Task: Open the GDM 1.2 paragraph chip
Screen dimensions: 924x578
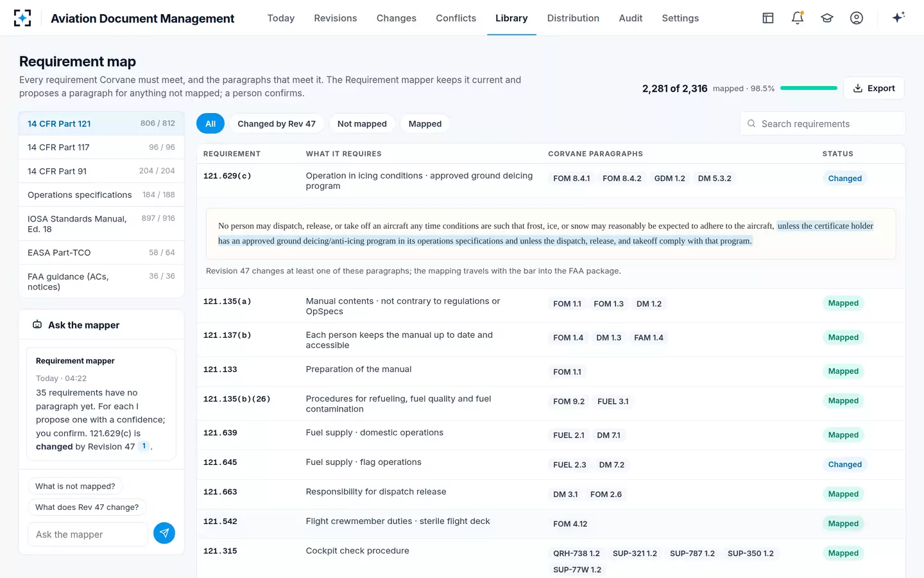Action: (670, 179)
